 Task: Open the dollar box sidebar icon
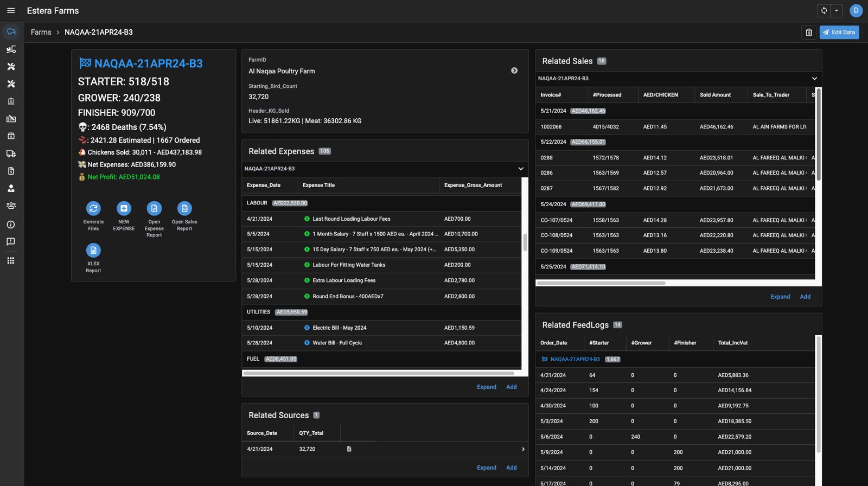[11, 136]
